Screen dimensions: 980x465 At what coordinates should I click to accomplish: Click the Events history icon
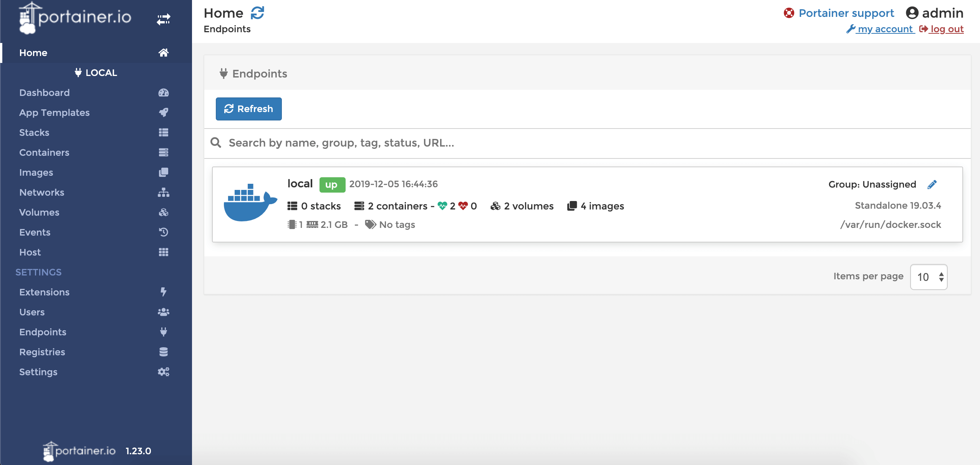coord(163,232)
